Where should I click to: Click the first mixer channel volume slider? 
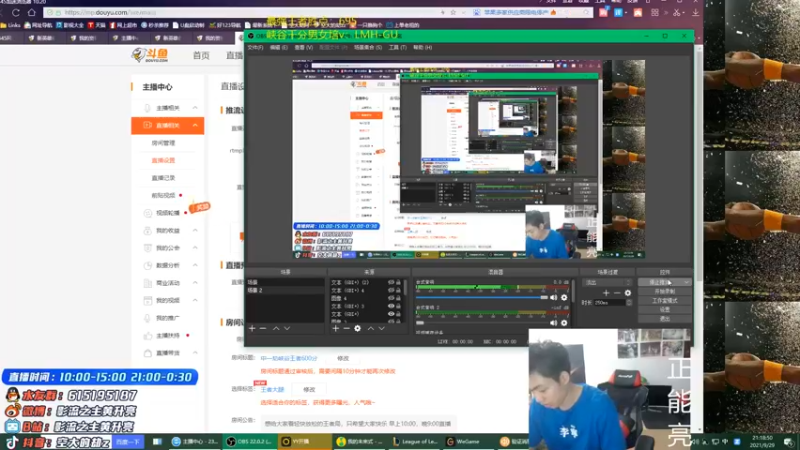[482, 297]
